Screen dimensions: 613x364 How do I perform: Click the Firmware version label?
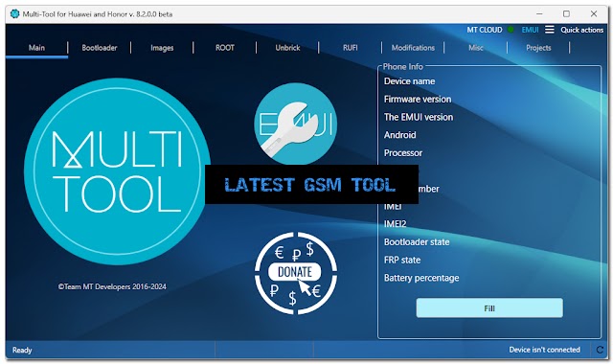[x=418, y=100]
